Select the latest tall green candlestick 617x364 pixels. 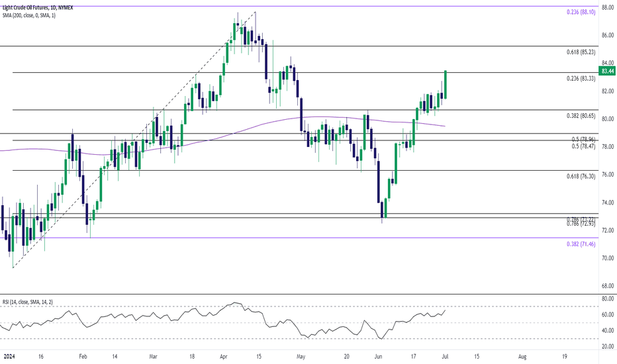tap(446, 84)
